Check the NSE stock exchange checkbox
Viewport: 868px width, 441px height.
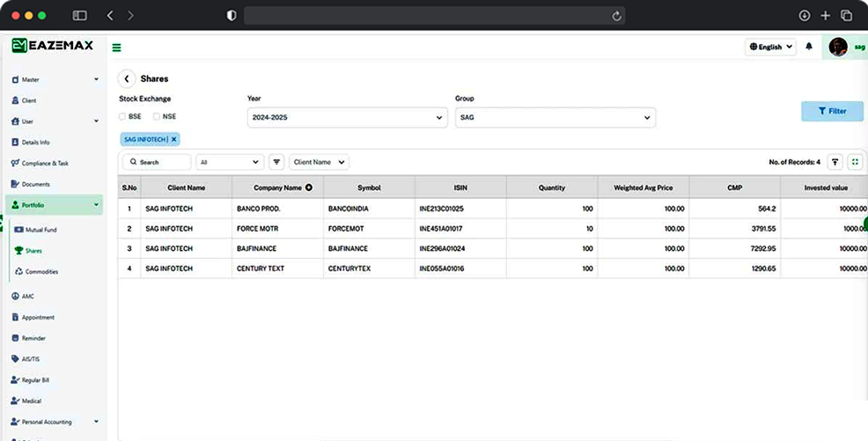click(x=156, y=117)
